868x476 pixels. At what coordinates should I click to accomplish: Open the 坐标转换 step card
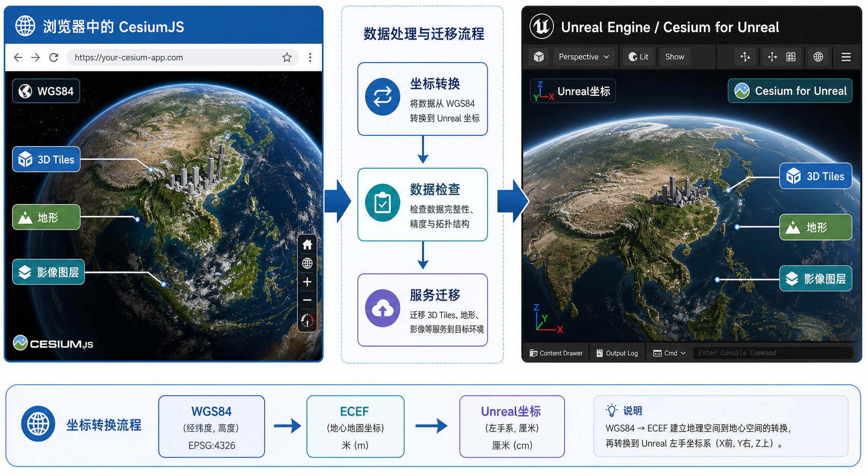pyautogui.click(x=422, y=99)
